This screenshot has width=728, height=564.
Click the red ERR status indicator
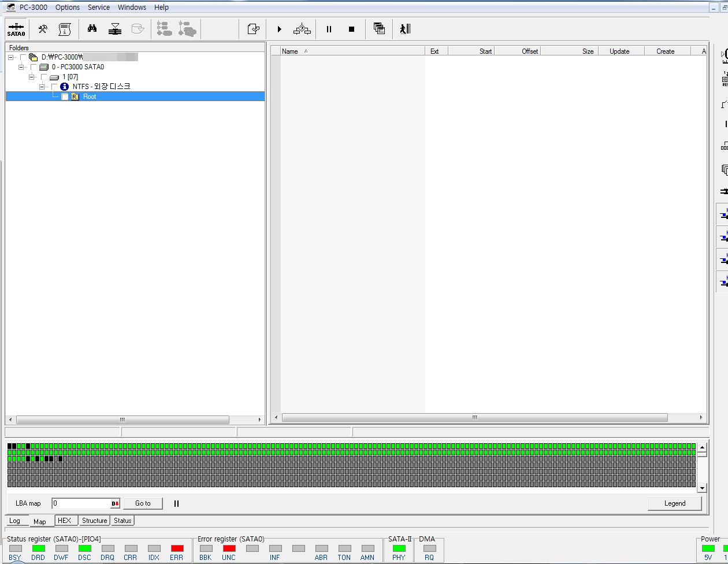pos(177,548)
